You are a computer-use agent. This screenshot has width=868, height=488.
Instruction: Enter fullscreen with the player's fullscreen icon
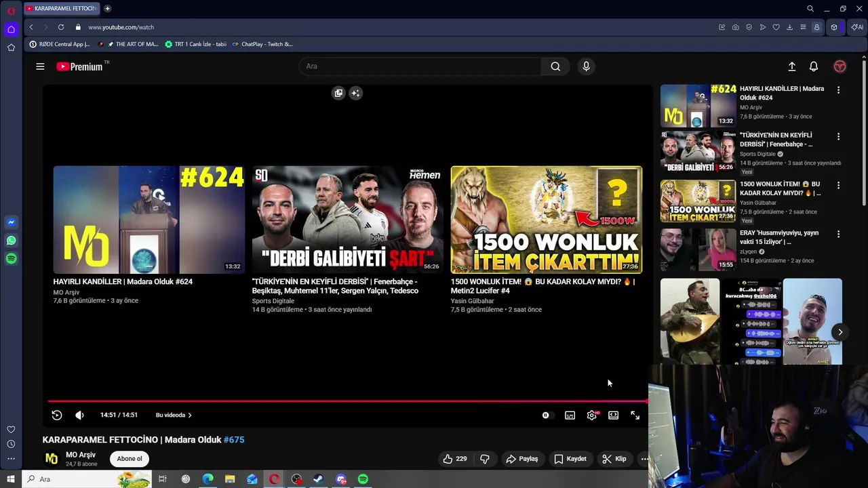click(x=635, y=415)
